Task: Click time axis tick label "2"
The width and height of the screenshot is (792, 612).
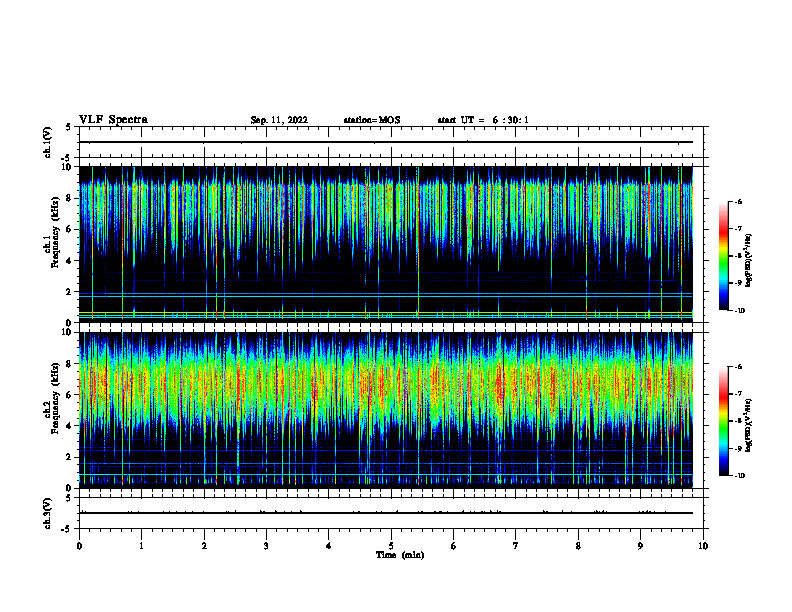Action: coord(204,546)
